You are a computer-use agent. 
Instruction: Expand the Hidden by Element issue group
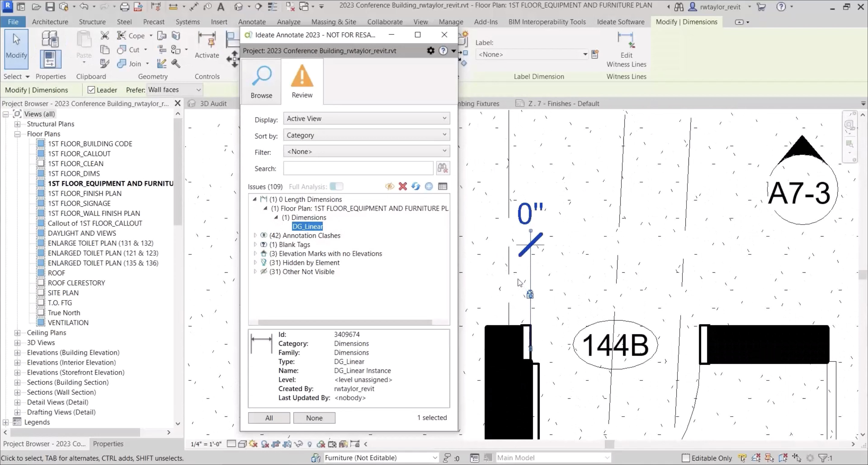pos(255,263)
